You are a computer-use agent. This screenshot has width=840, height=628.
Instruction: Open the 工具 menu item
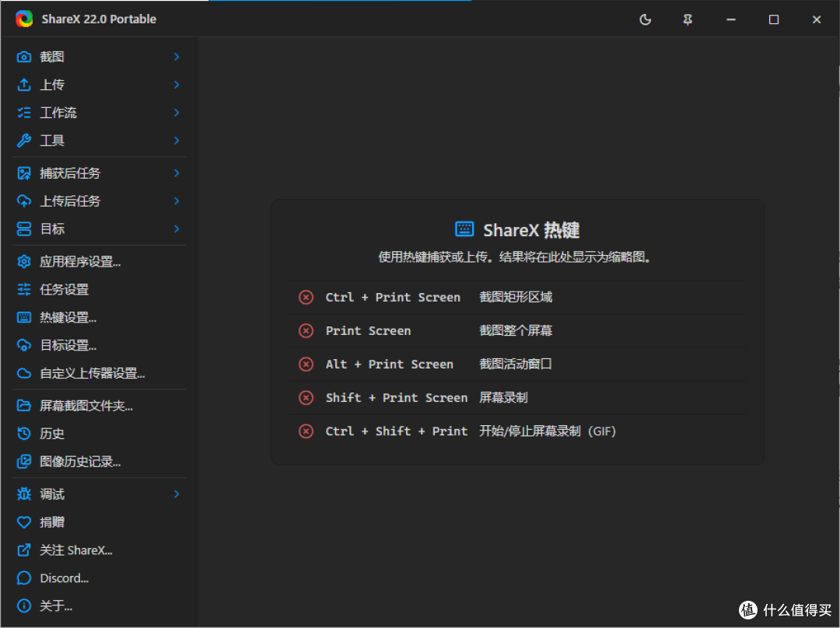pos(99,140)
